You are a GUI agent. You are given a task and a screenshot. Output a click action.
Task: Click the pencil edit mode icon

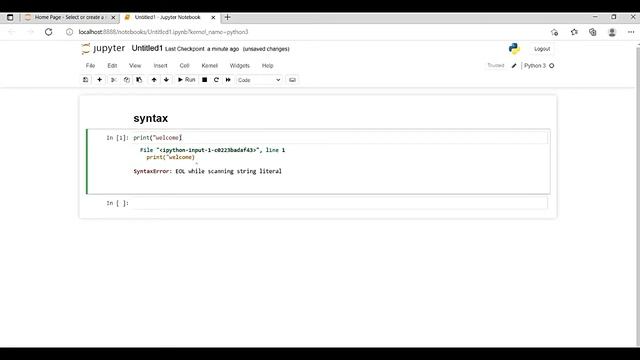point(514,66)
